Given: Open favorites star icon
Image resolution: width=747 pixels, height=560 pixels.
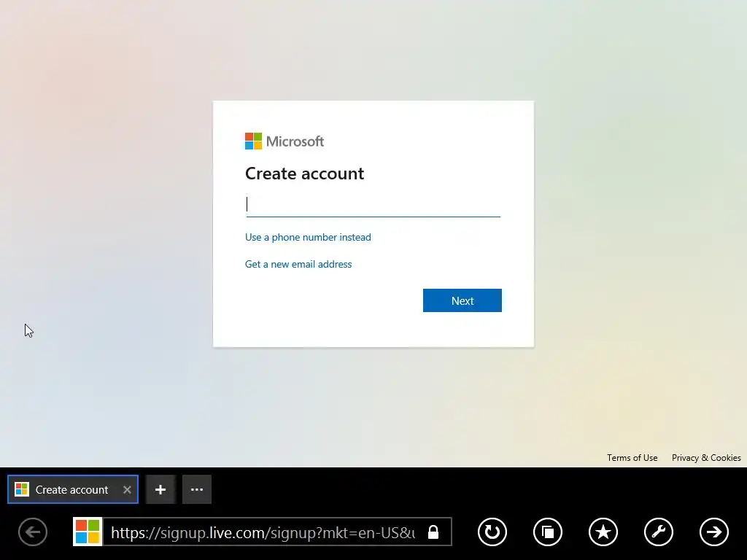Looking at the screenshot, I should 603,532.
